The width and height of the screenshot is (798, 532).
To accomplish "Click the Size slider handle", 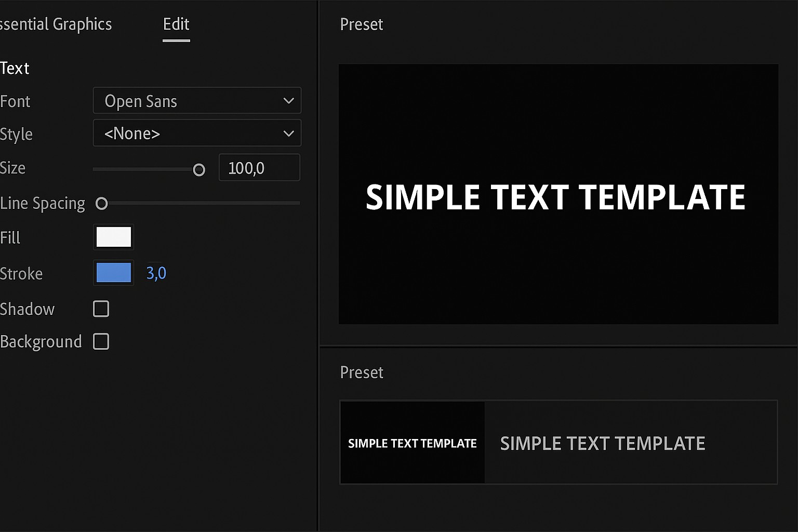I will [199, 170].
